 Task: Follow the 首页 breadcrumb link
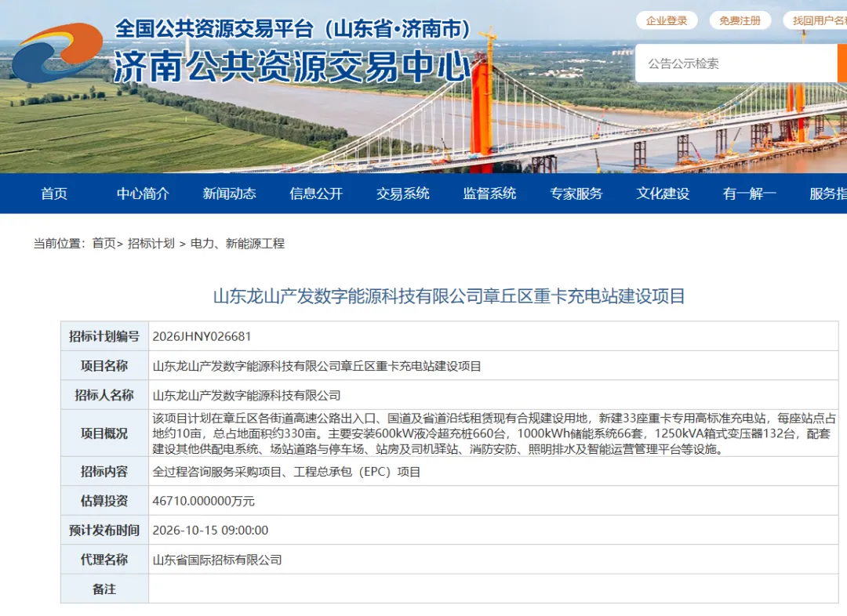(104, 244)
